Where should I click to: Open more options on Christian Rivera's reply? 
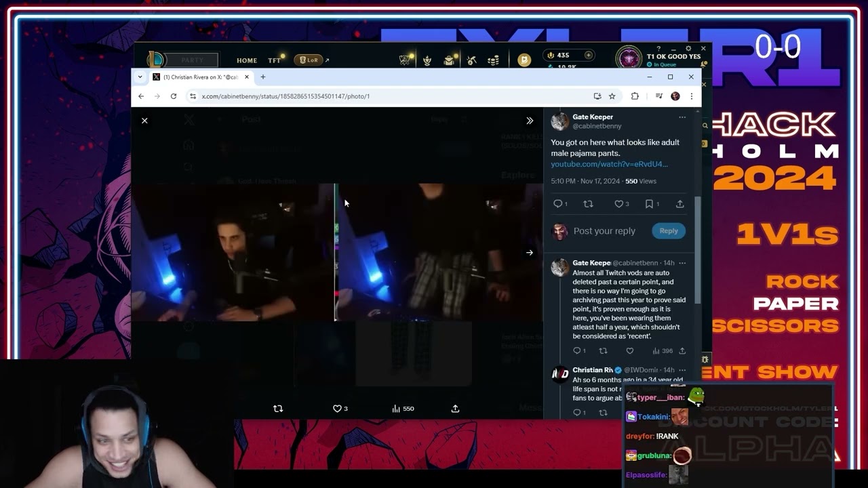pyautogui.click(x=682, y=370)
